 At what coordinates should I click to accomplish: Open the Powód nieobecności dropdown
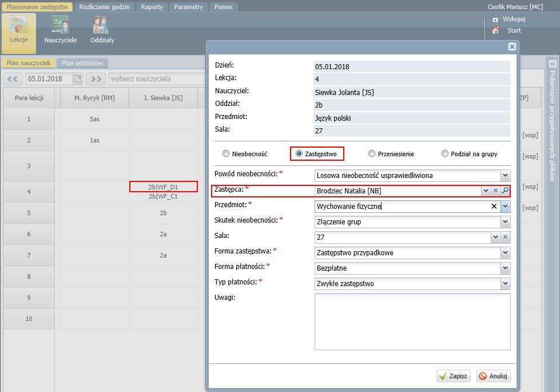(x=505, y=176)
